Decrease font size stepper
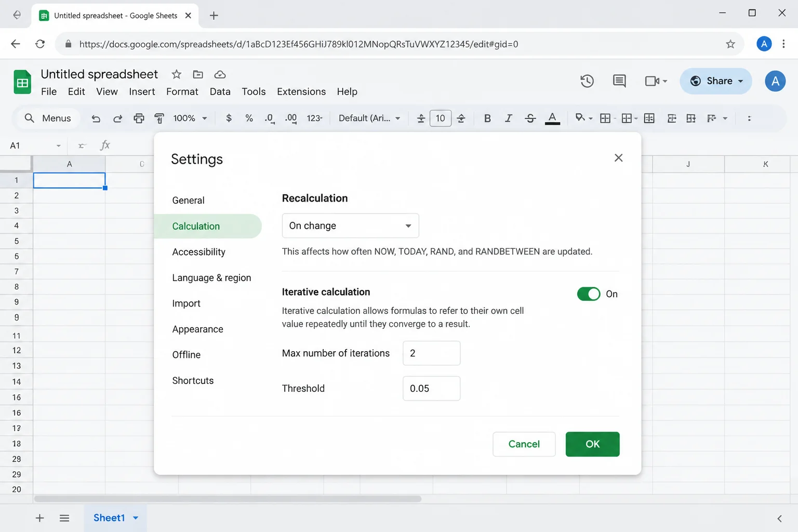The width and height of the screenshot is (798, 532). point(421,118)
